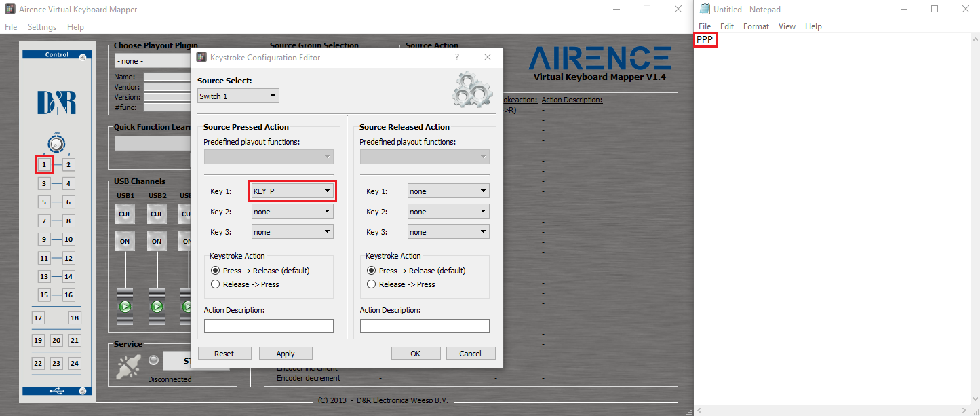
Task: Click the service connection plug icon
Action: [128, 366]
